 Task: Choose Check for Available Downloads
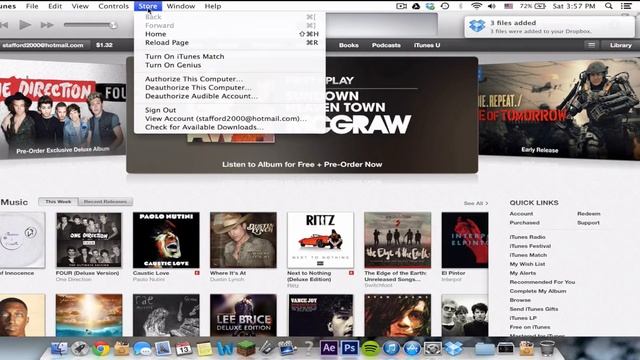[230, 127]
